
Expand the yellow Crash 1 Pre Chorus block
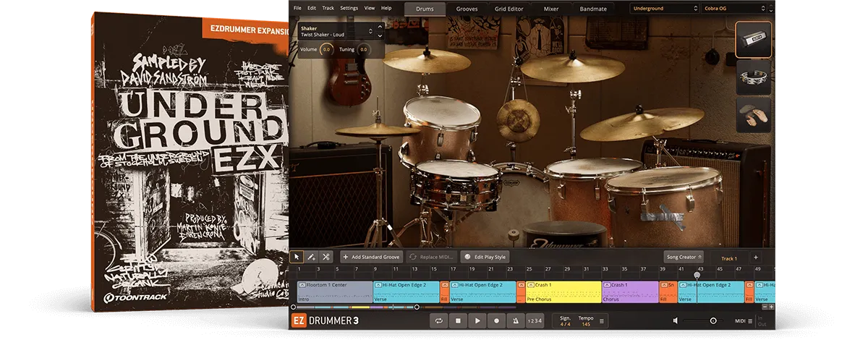click(530, 285)
